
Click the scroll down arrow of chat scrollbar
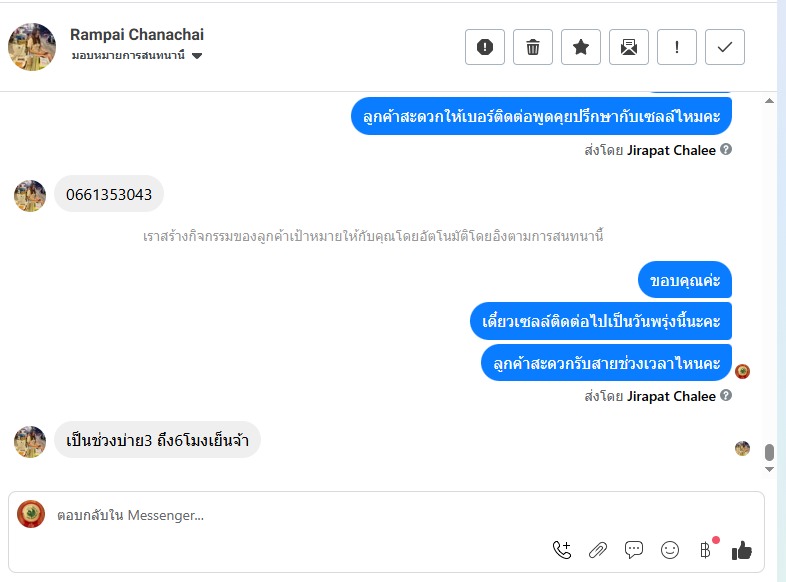[769, 468]
